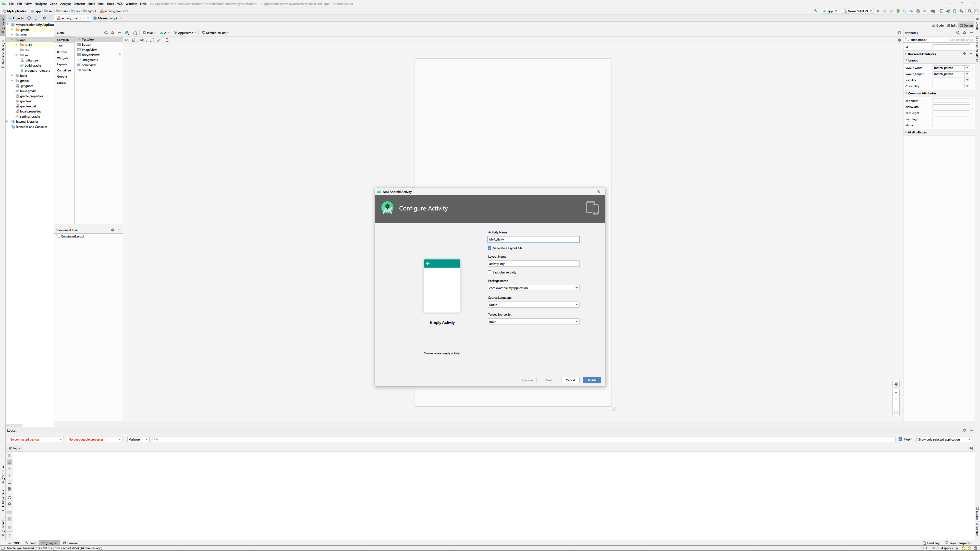Click the green Run app icon
980x551 pixels.
click(x=878, y=11)
